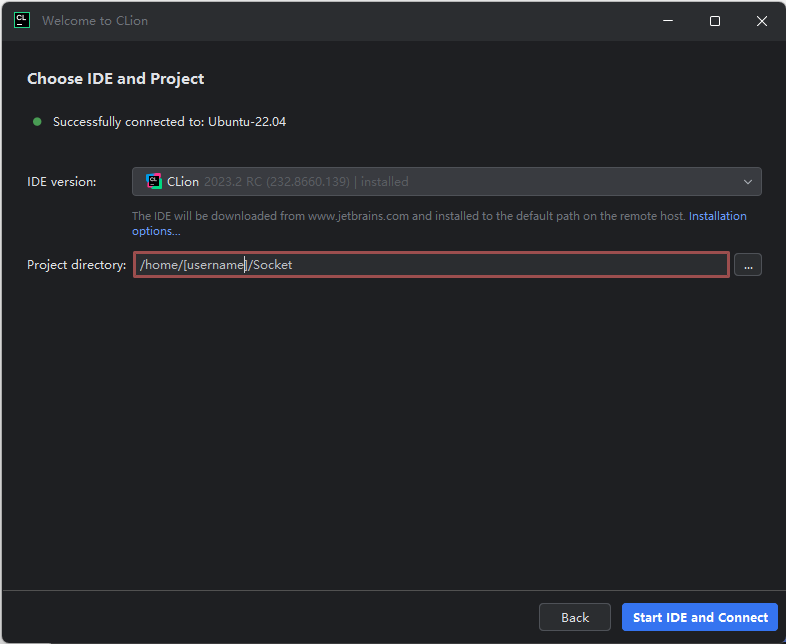Click the 'Welcome to CLion' window title
Image resolution: width=786 pixels, height=644 pixels.
[95, 21]
